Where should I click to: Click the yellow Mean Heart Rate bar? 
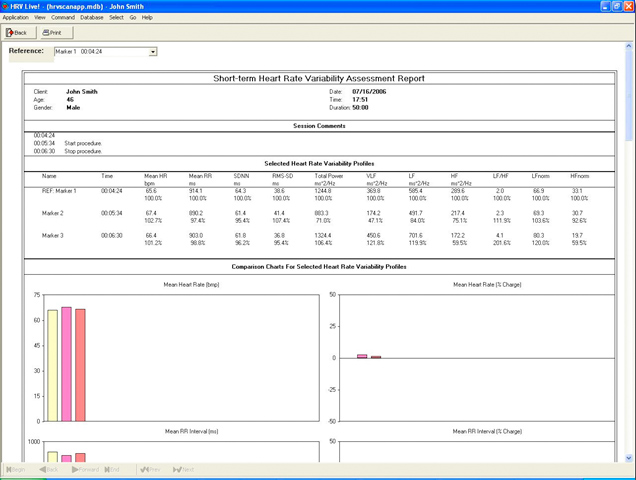click(x=52, y=366)
